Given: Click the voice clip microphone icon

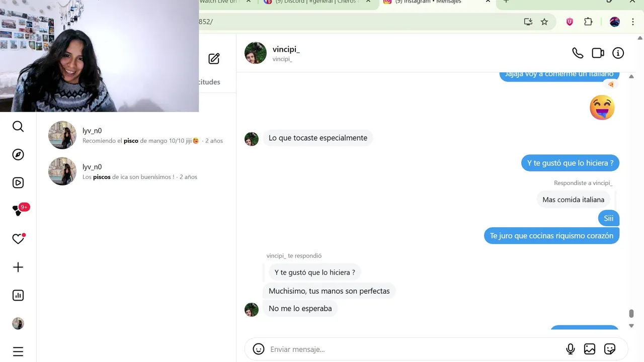Looking at the screenshot, I should click(571, 349).
